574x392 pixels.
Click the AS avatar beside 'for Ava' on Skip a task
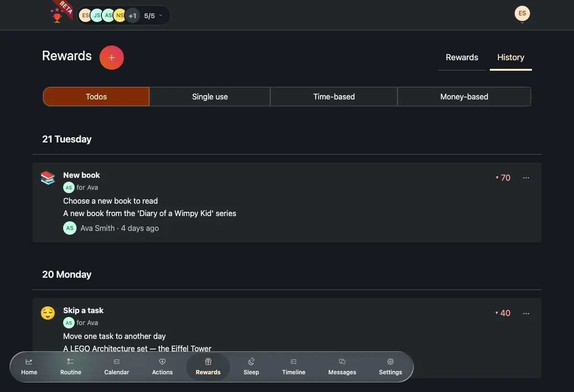(69, 323)
